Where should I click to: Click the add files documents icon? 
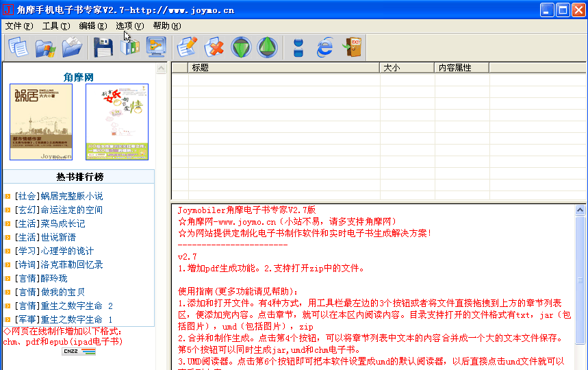point(18,48)
